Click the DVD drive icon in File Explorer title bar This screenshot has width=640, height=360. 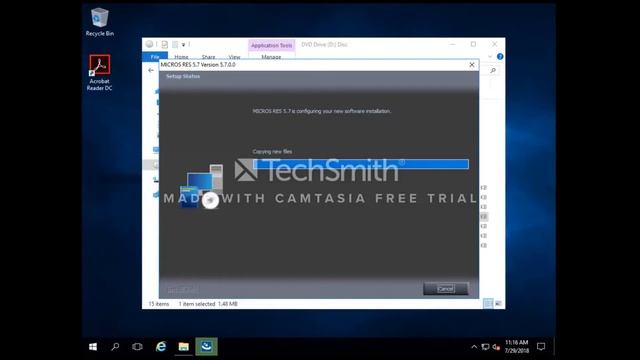(149, 44)
